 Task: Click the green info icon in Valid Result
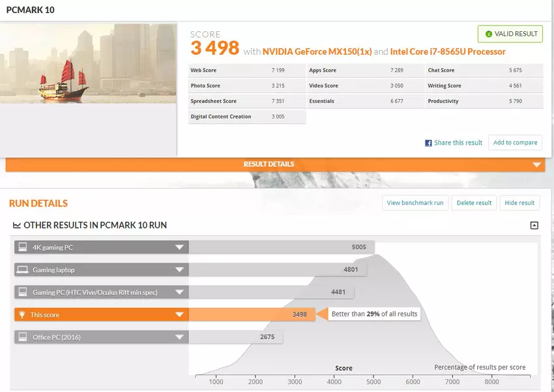tap(489, 34)
